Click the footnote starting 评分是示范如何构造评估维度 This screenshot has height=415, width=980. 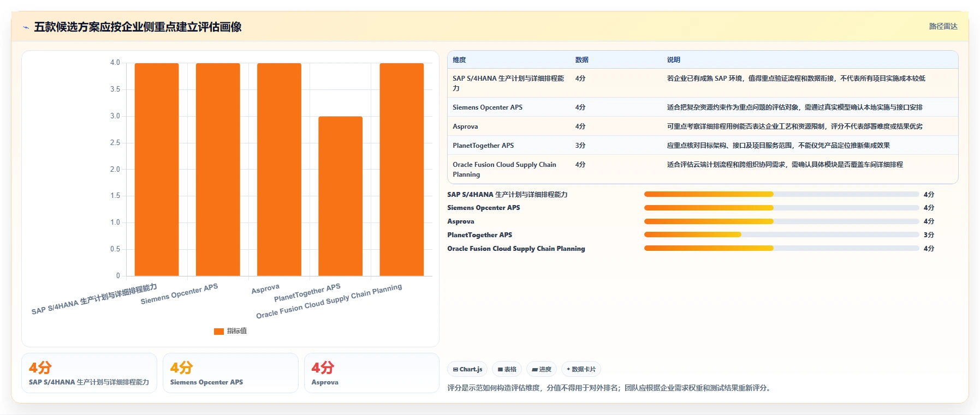click(x=610, y=388)
